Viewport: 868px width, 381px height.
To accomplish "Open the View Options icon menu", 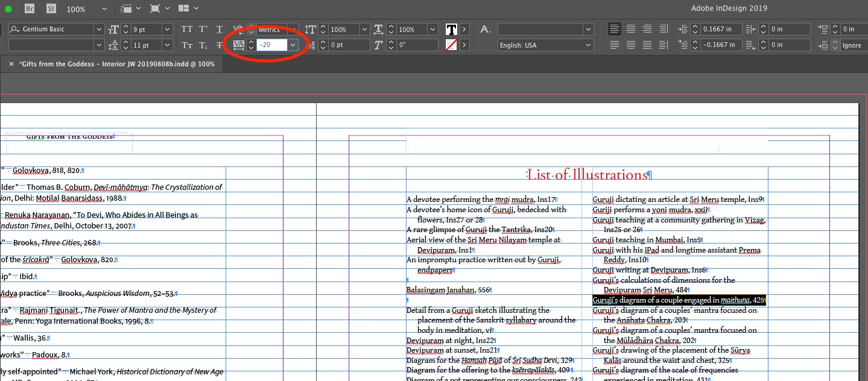I will click(x=130, y=8).
